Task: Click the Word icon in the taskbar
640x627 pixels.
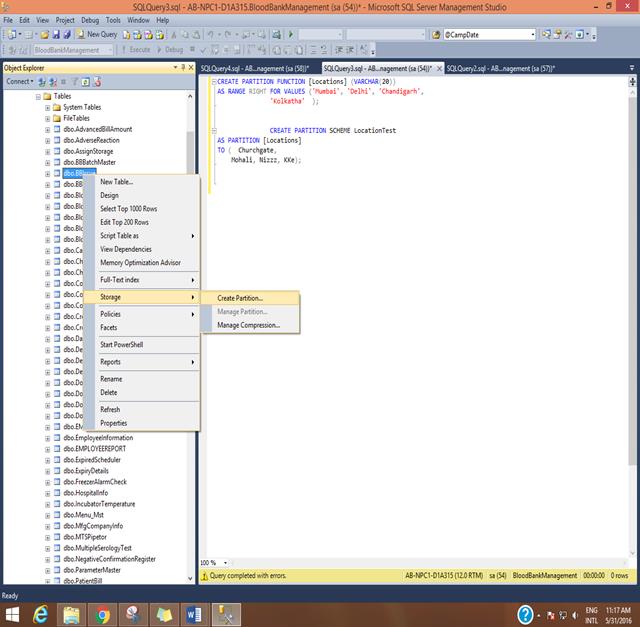Action: [195, 613]
